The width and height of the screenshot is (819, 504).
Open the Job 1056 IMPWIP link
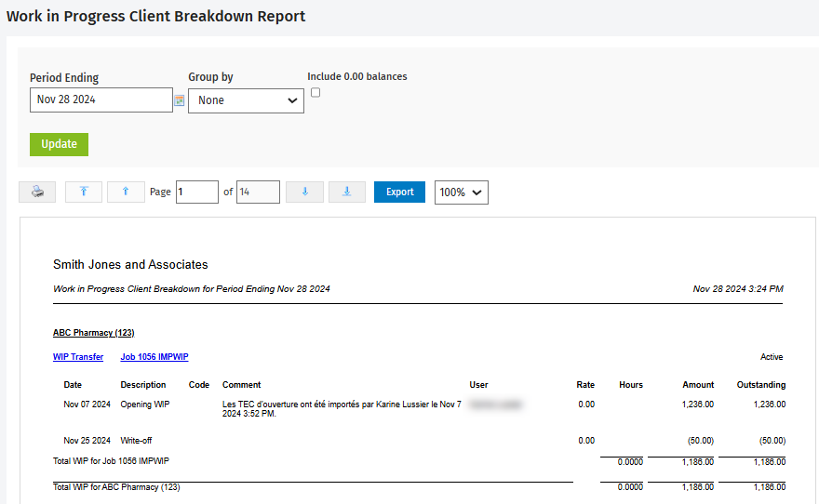154,357
